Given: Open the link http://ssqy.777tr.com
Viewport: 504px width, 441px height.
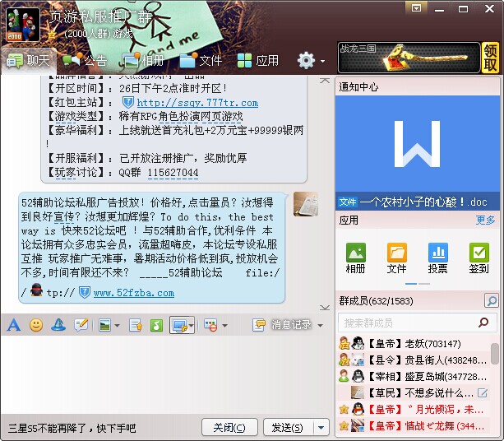Looking at the screenshot, I should [x=197, y=103].
